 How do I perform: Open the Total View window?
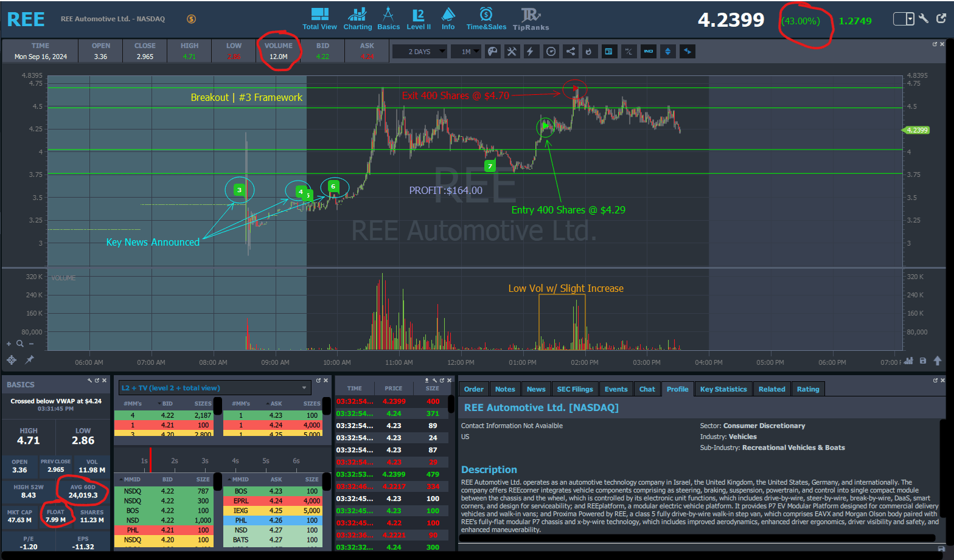pos(319,19)
